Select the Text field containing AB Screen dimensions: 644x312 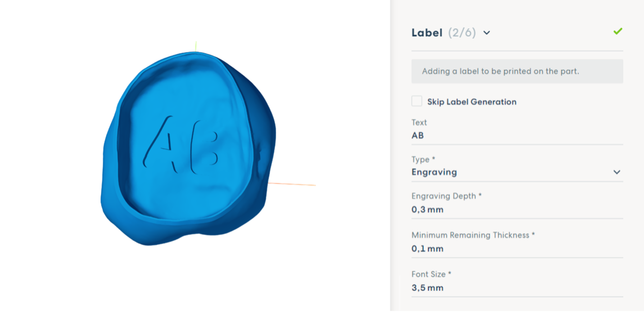(x=517, y=136)
